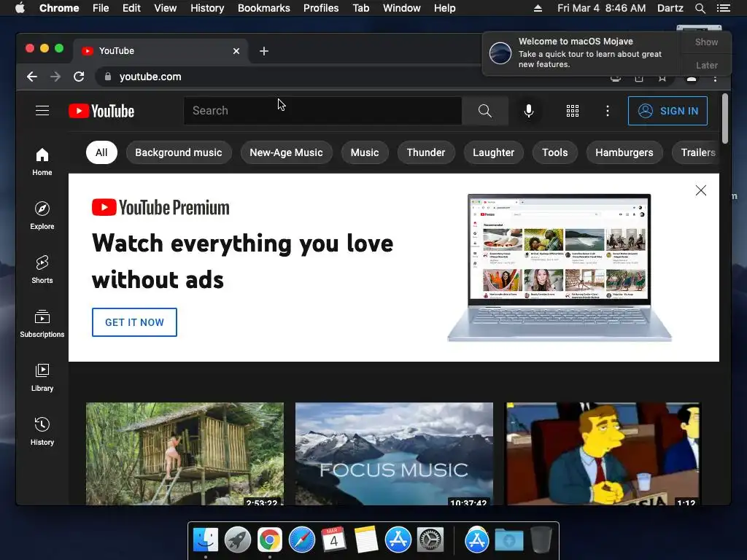Click the page vertical scrollbar thumb
The image size is (747, 560).
724,118
